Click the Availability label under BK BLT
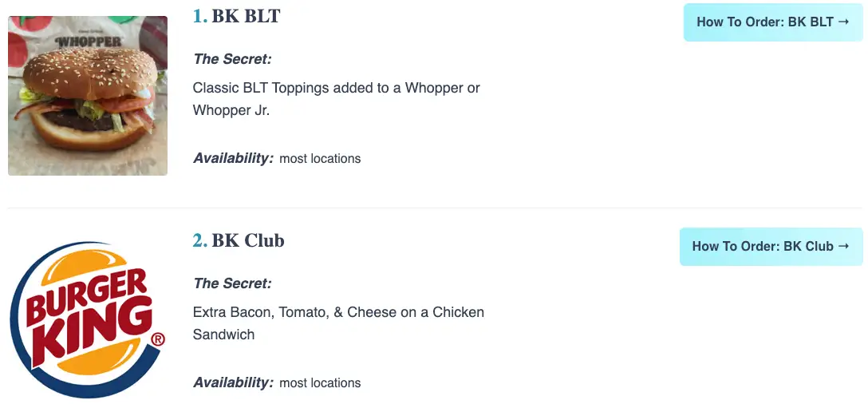The height and width of the screenshot is (408, 868). pos(233,158)
